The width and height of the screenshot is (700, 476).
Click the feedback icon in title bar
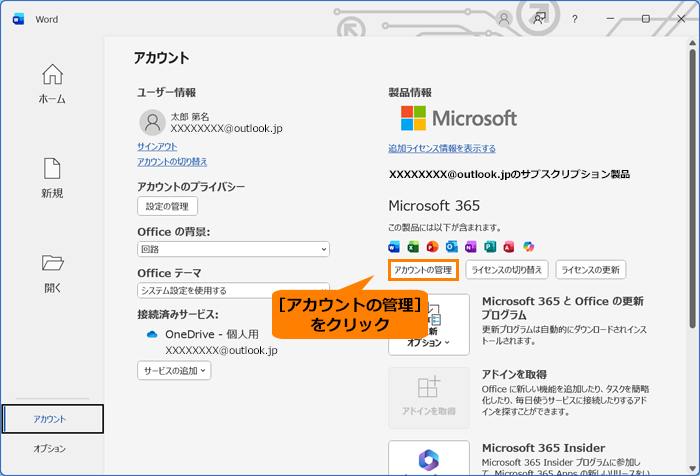point(539,18)
